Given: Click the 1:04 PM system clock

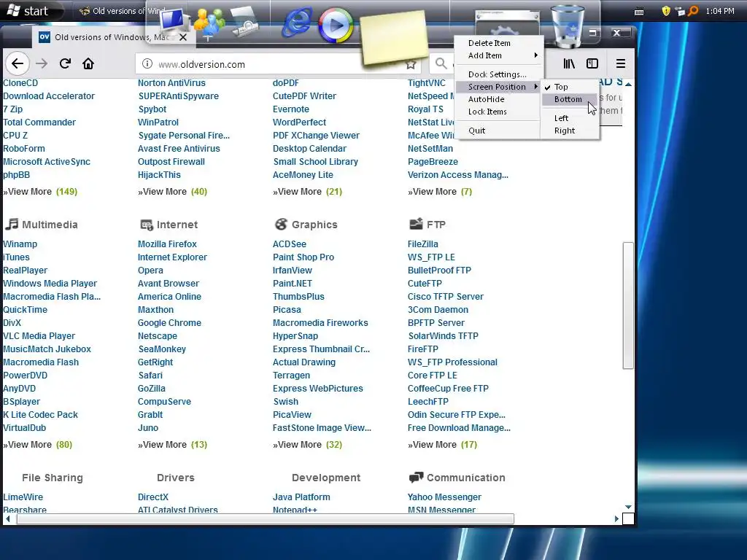Looking at the screenshot, I should pyautogui.click(x=720, y=11).
